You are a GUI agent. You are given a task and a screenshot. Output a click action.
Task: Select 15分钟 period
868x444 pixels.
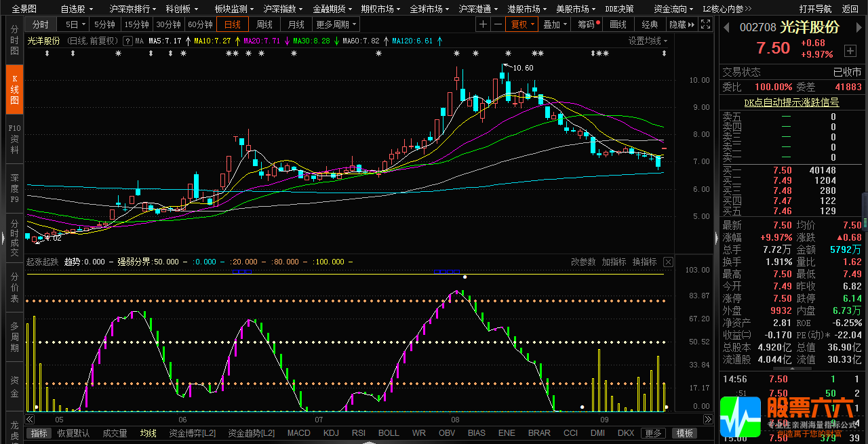click(137, 24)
